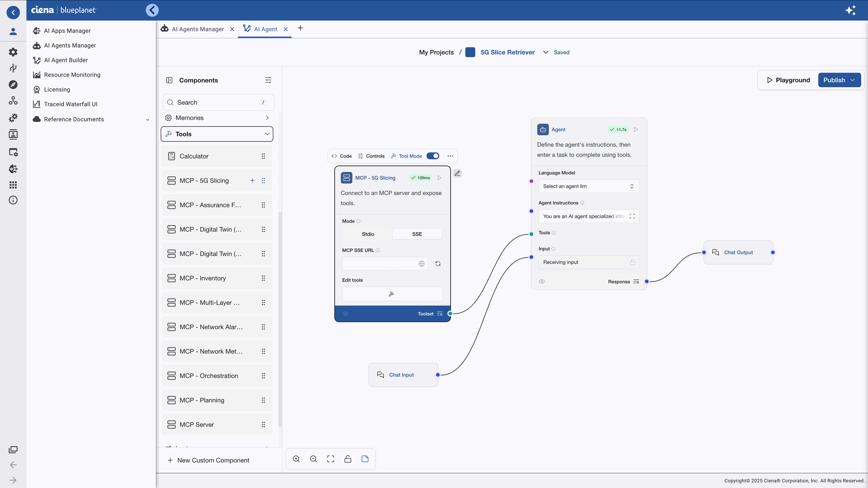Click the globe icon in MCP SSE URL field
Screen dimensions: 868x488
click(x=422, y=264)
